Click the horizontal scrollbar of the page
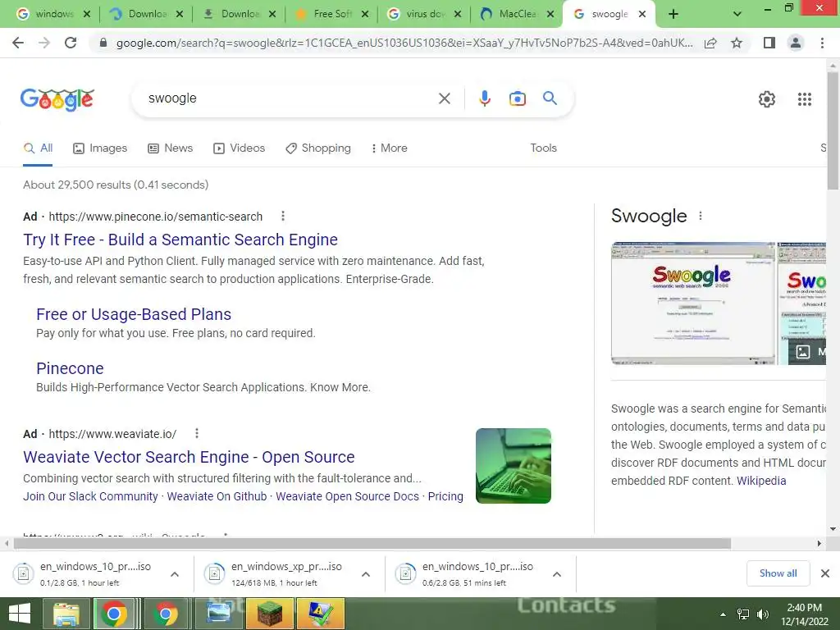 point(372,544)
